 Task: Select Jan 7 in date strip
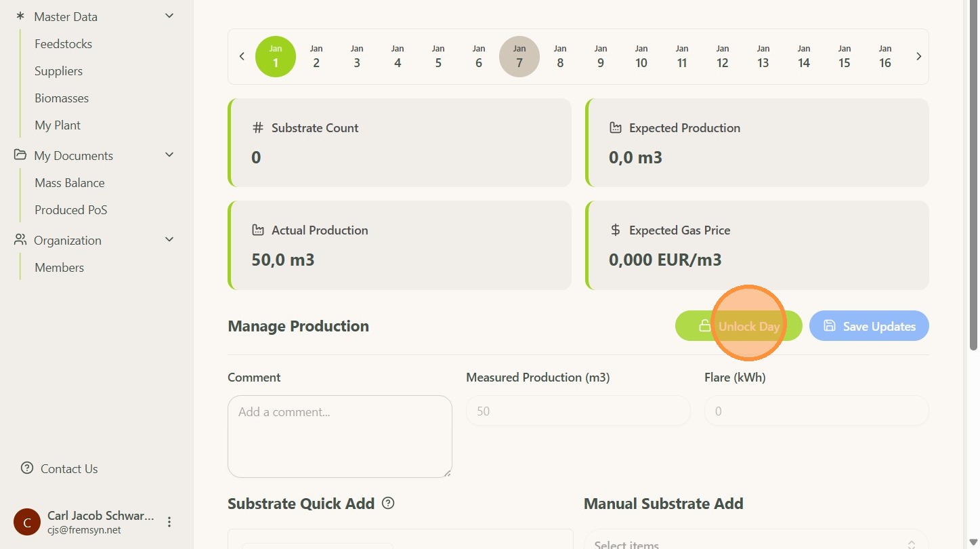519,56
